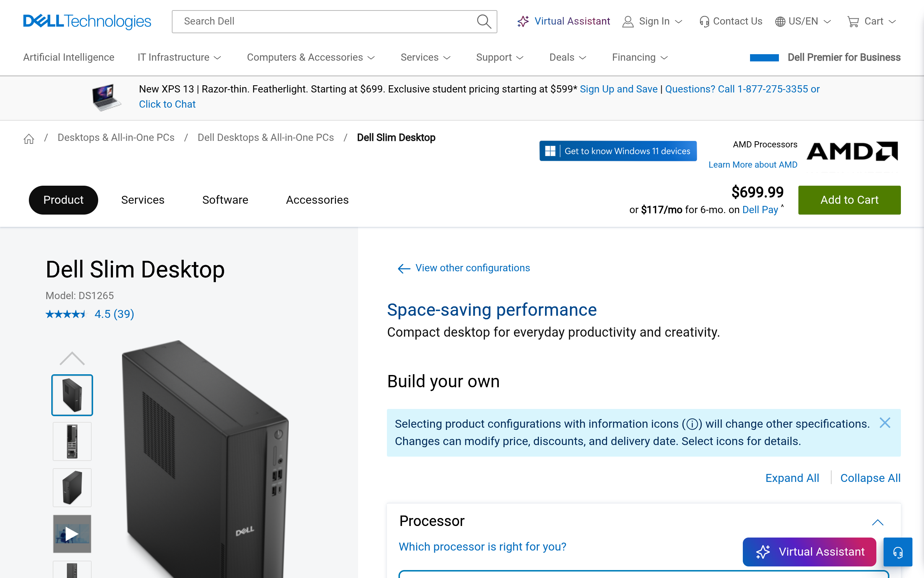Image resolution: width=924 pixels, height=578 pixels.
Task: Click the star rating icons
Action: point(66,314)
